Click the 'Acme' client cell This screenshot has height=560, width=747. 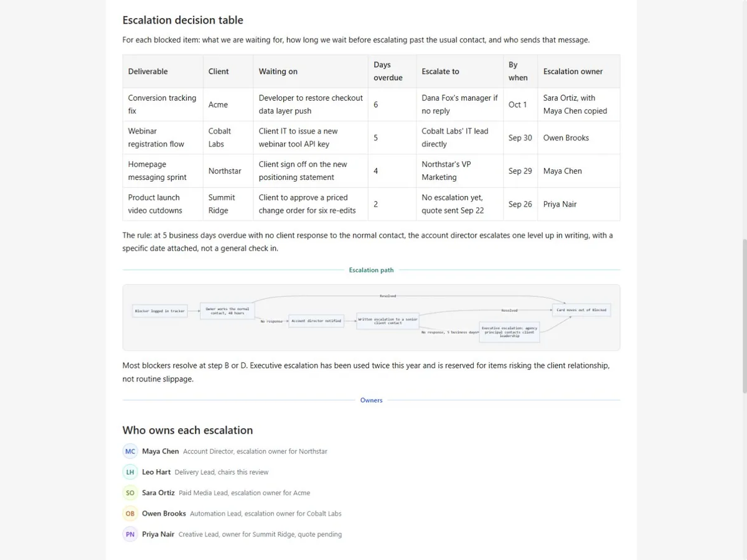click(x=228, y=105)
